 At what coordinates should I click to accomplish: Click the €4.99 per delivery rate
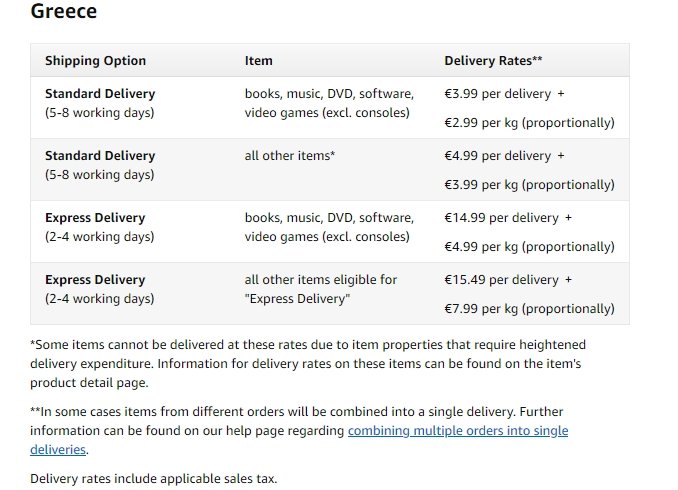(497, 156)
